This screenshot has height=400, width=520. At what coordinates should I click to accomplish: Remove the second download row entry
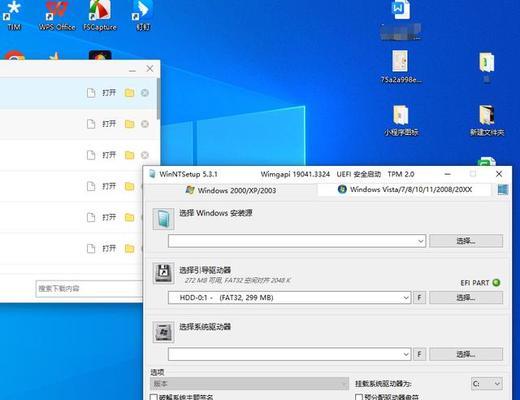(x=145, y=124)
